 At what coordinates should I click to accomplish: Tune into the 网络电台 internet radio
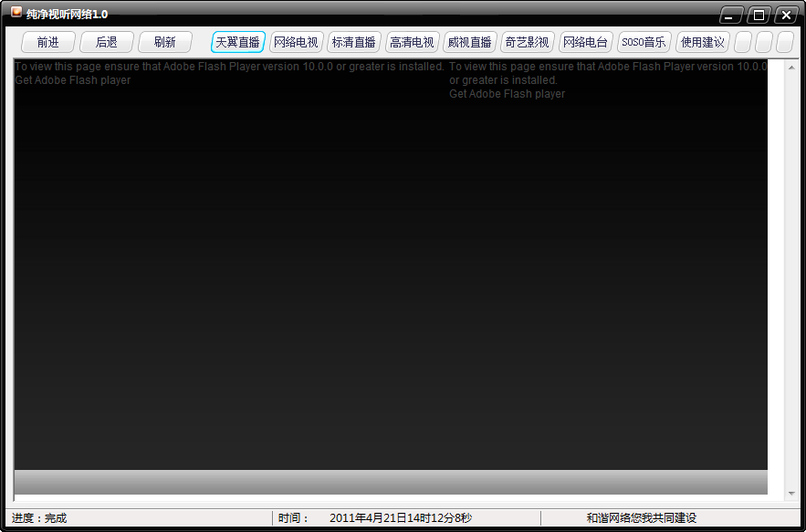pyautogui.click(x=584, y=41)
